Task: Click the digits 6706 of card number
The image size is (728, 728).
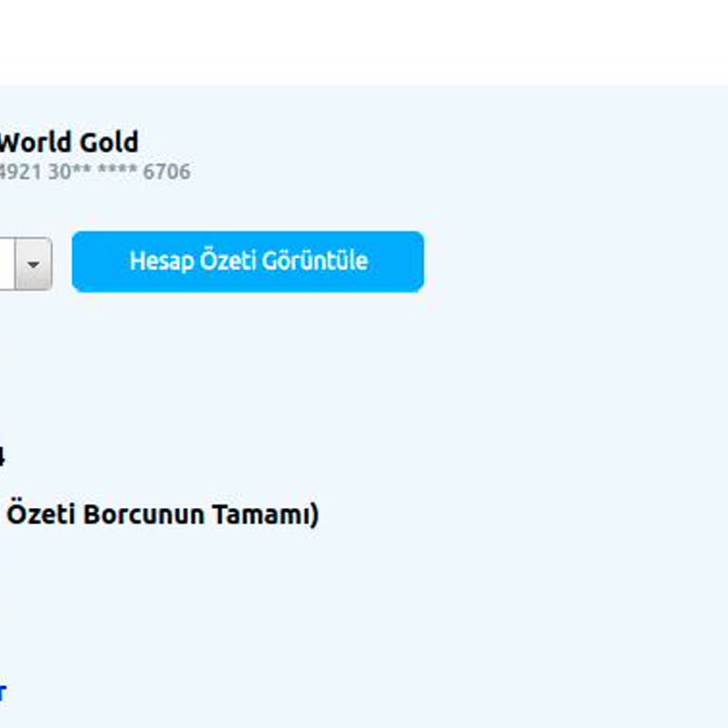Action: [167, 172]
